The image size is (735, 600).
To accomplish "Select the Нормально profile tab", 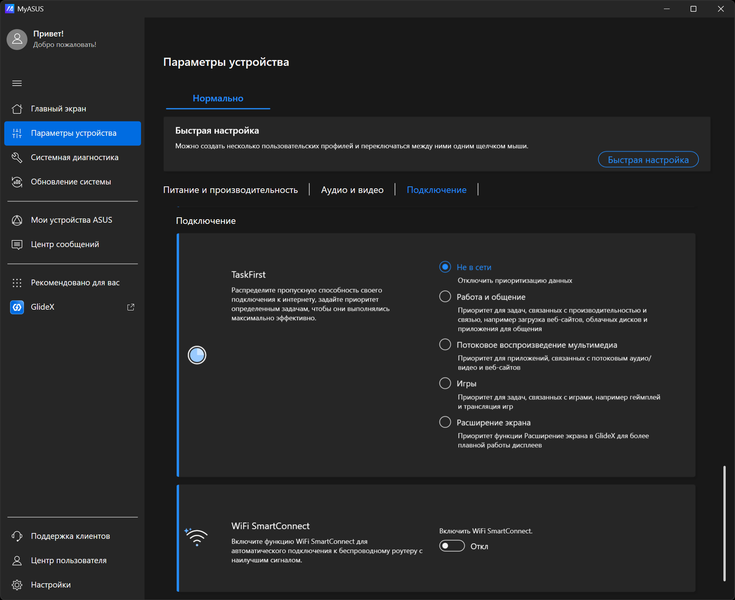I will point(217,99).
